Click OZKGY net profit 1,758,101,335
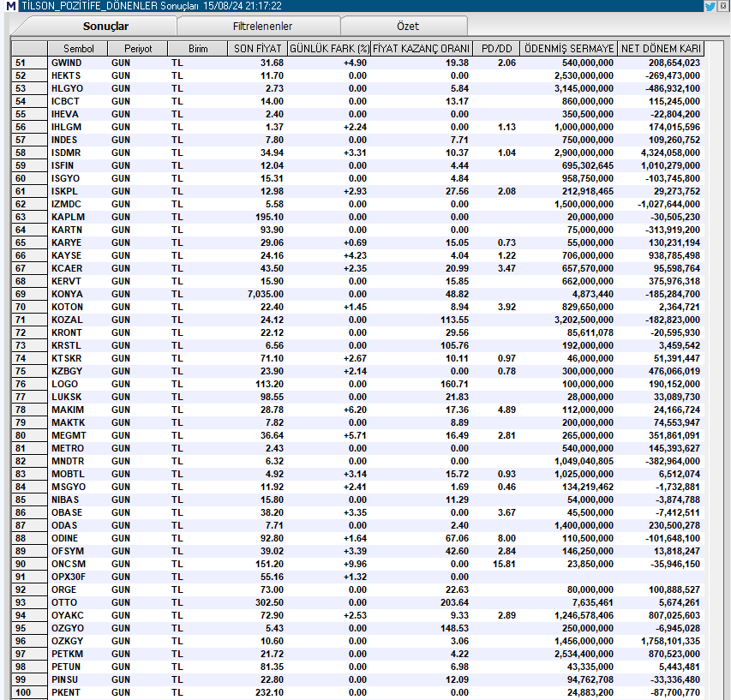The height and width of the screenshot is (700, 731). point(670,641)
